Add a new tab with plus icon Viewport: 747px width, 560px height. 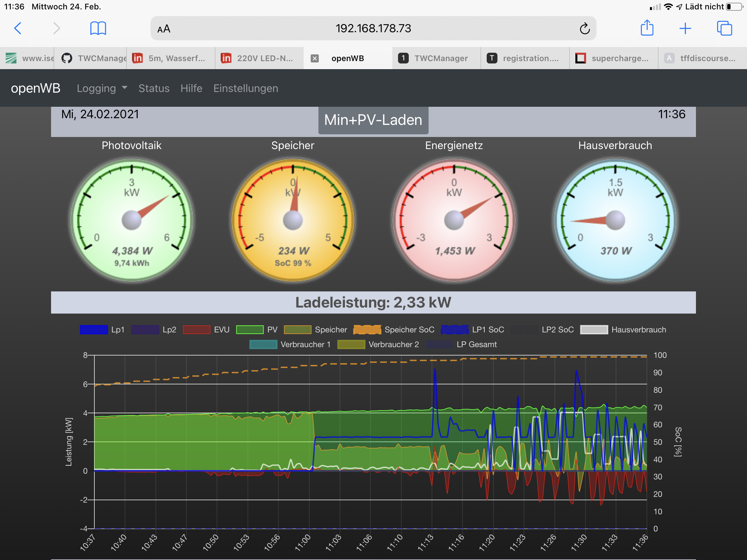click(685, 28)
